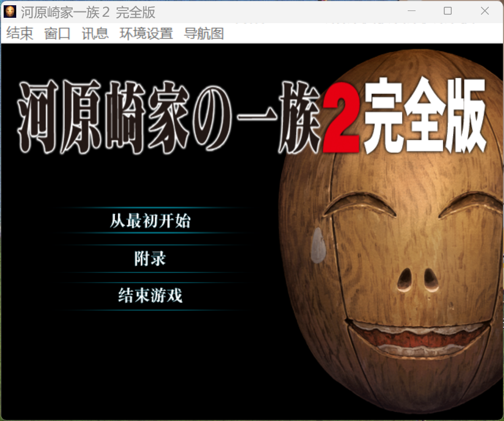Image resolution: width=504 pixels, height=421 pixels.
Task: Click the teardrop on the wooden mask
Action: pyautogui.click(x=318, y=245)
